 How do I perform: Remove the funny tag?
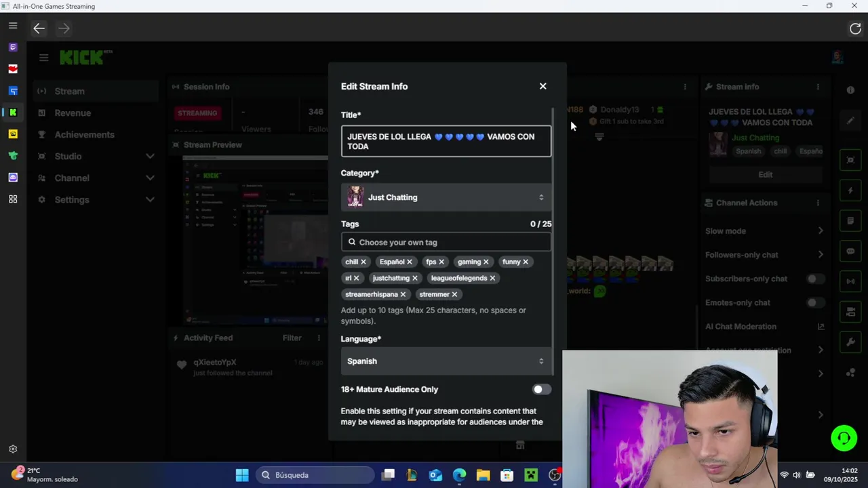pos(526,262)
